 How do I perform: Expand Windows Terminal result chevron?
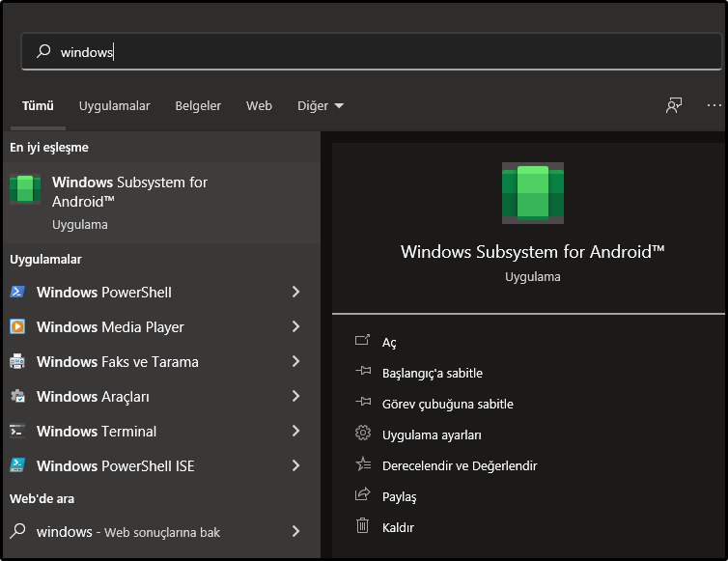[295, 432]
